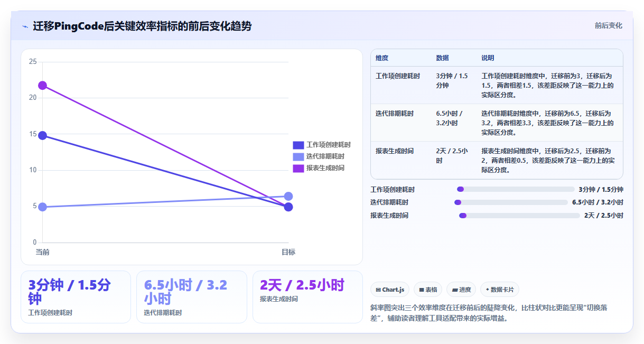Click the large 2天 / 2.5小时 card value
Image resolution: width=644 pixels, height=344 pixels.
pos(302,285)
